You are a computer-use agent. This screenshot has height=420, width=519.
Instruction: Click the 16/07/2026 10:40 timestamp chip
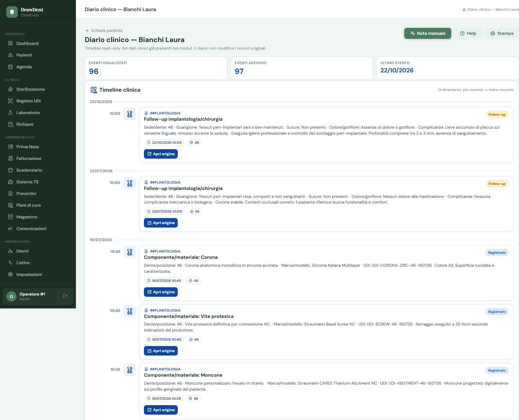click(164, 339)
